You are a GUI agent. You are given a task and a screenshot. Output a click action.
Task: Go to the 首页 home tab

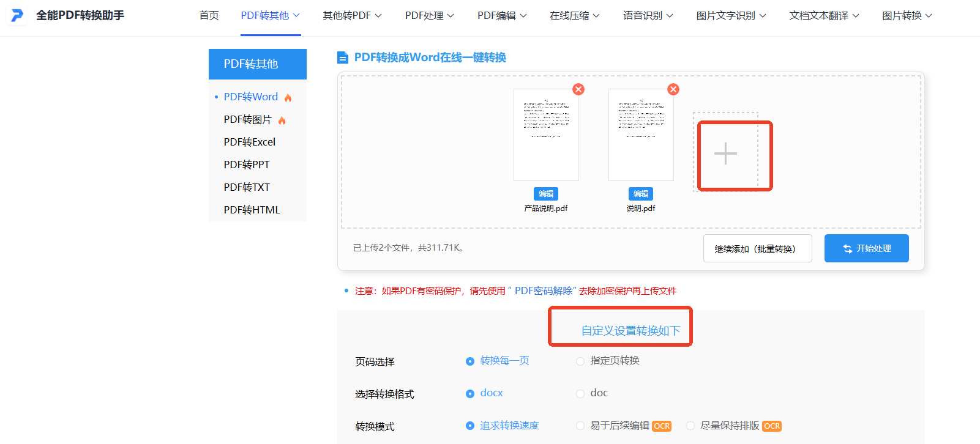[x=209, y=16]
